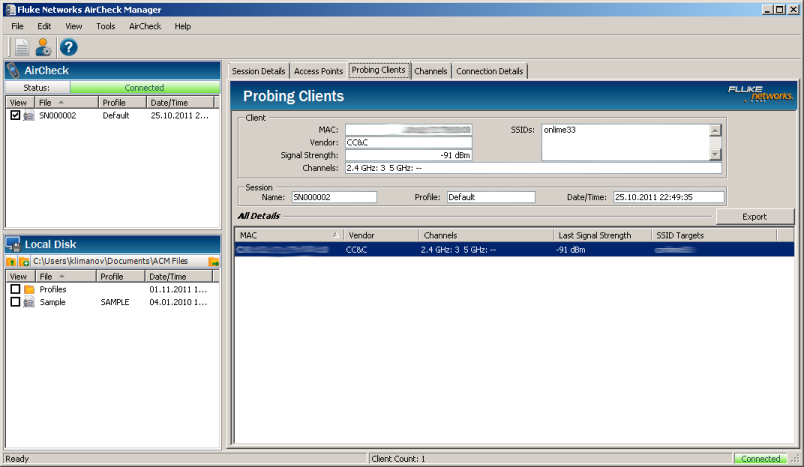Click the MAC address input field
Image resolution: width=804 pixels, height=467 pixels.
[409, 130]
